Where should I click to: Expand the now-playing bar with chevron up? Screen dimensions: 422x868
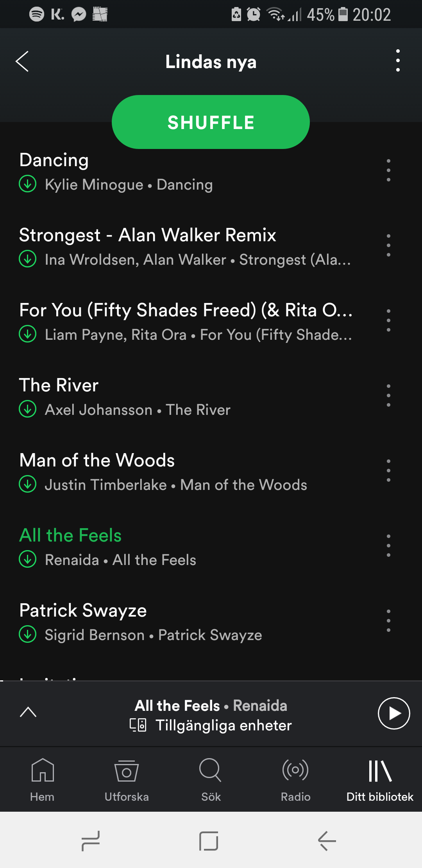point(28,712)
